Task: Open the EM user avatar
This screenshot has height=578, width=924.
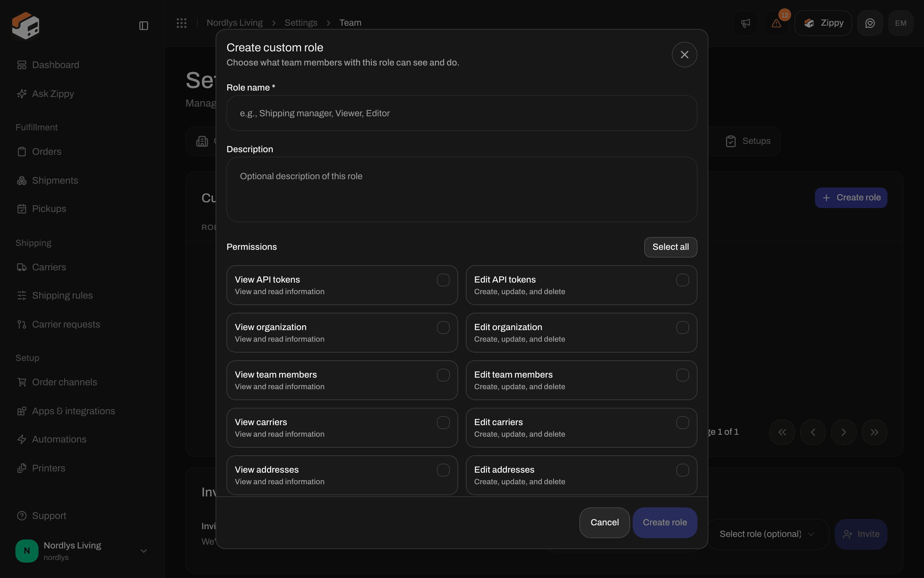Action: [901, 23]
